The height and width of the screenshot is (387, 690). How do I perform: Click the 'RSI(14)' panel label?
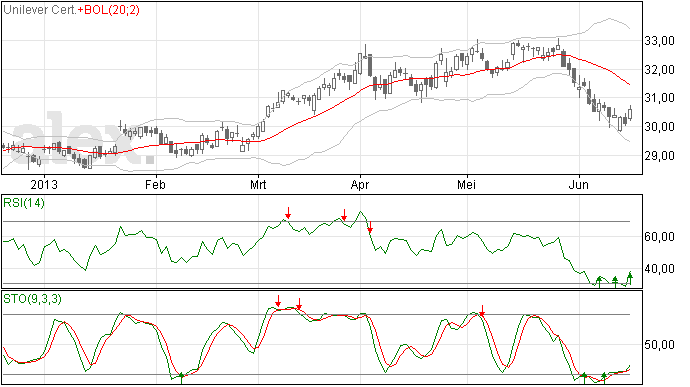point(24,203)
